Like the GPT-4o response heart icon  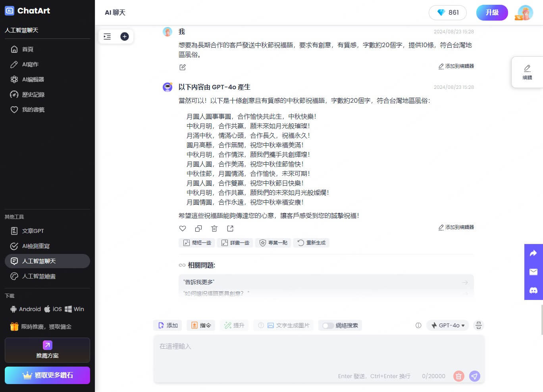[x=183, y=229]
